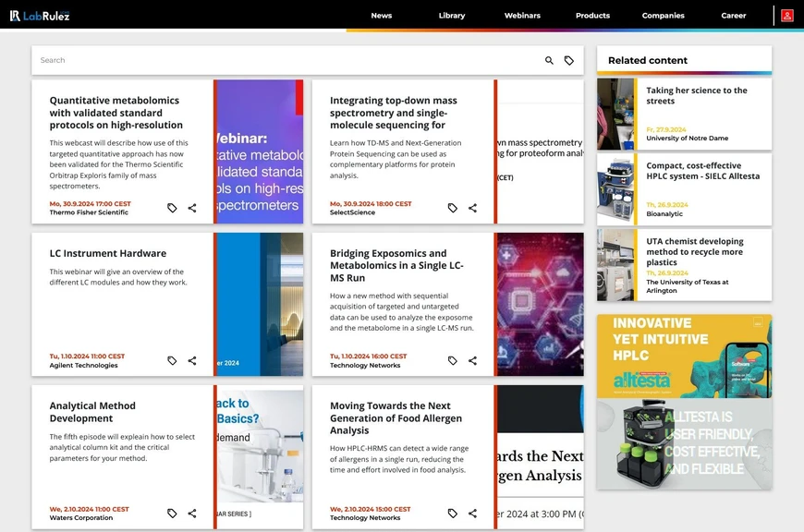
Task: Click date We, 2.10.2024 15:00 CEST
Action: tap(371, 509)
